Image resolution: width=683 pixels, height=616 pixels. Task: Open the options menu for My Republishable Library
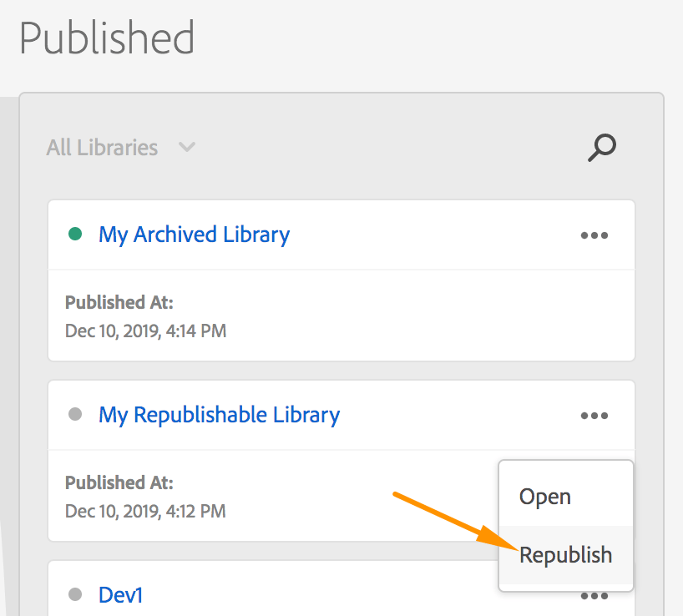click(594, 415)
